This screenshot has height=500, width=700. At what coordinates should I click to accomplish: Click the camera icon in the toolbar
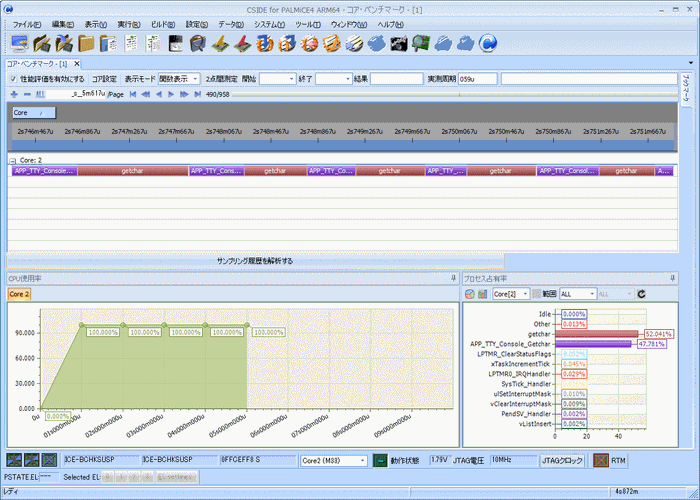point(399,43)
